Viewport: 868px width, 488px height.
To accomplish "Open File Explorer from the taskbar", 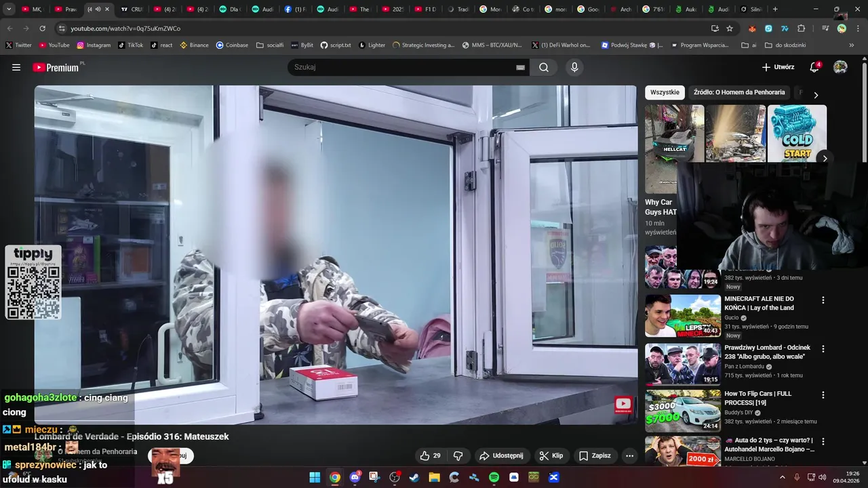I will click(x=434, y=477).
